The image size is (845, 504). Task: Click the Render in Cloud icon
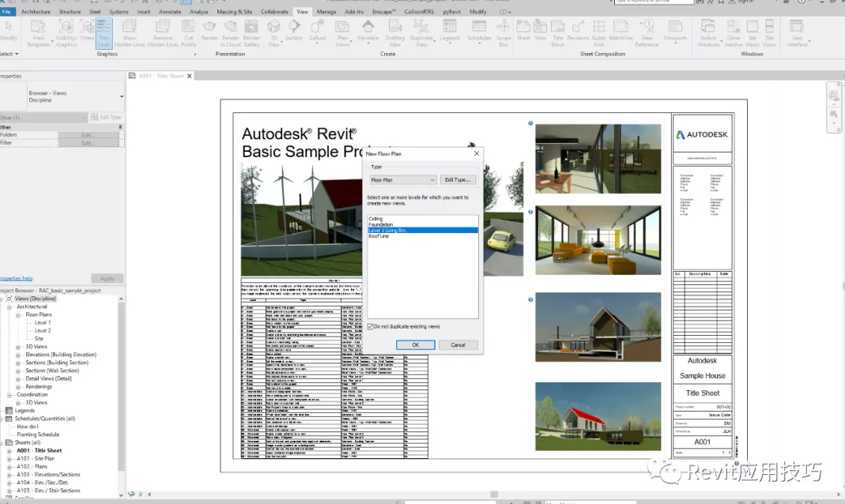[231, 32]
